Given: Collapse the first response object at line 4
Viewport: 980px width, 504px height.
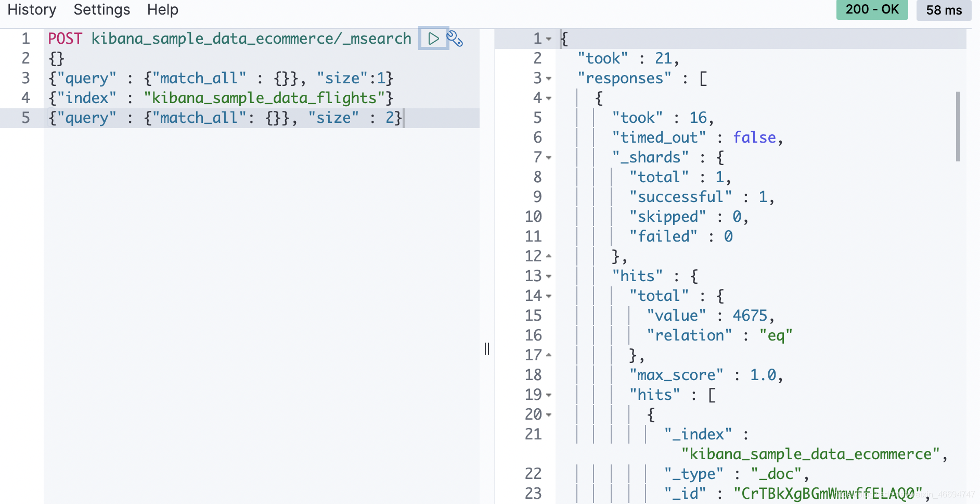Looking at the screenshot, I should (549, 98).
